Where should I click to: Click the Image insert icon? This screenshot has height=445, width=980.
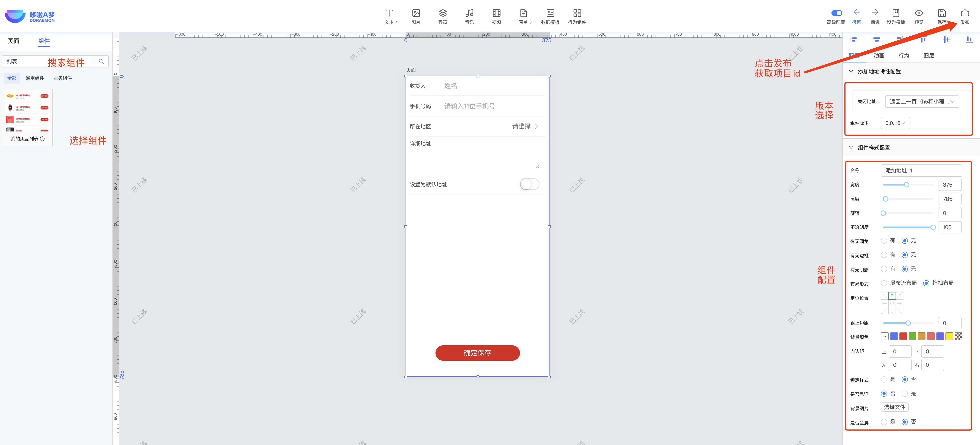click(x=416, y=13)
